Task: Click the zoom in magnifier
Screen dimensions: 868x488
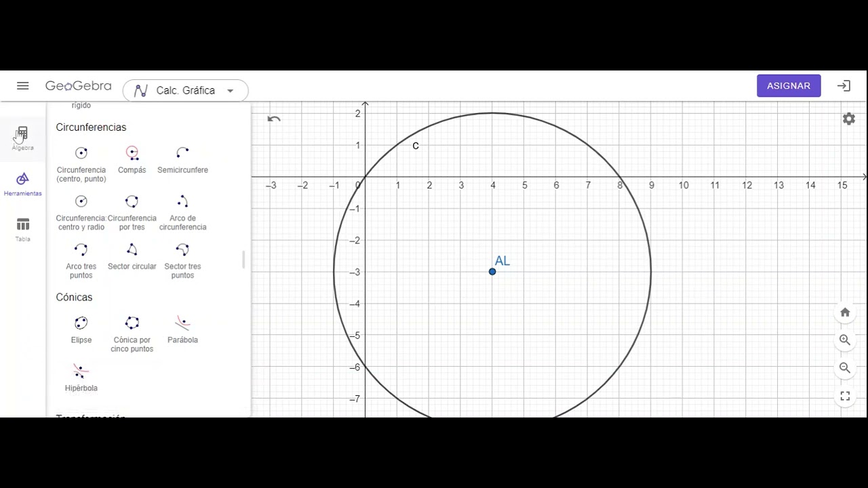Action: coord(845,340)
